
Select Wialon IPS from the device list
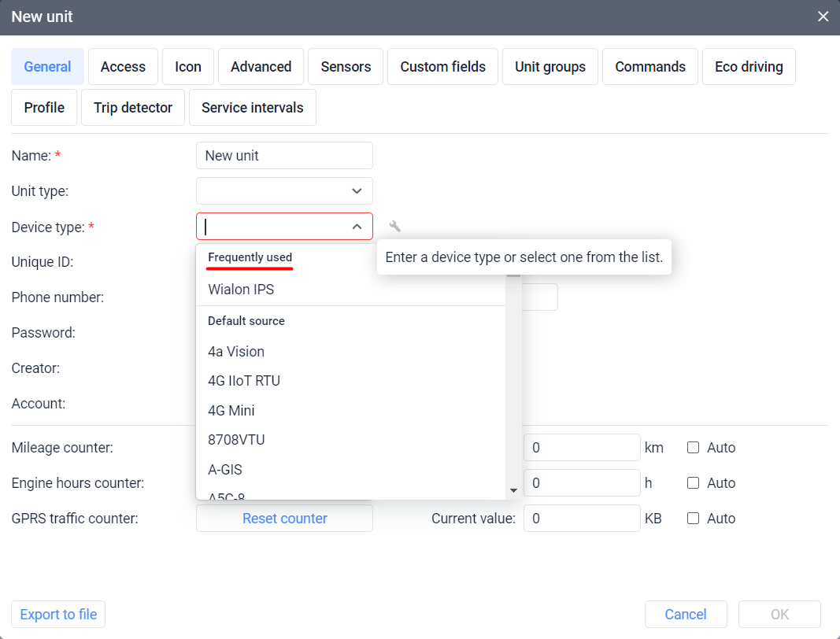tap(240, 290)
